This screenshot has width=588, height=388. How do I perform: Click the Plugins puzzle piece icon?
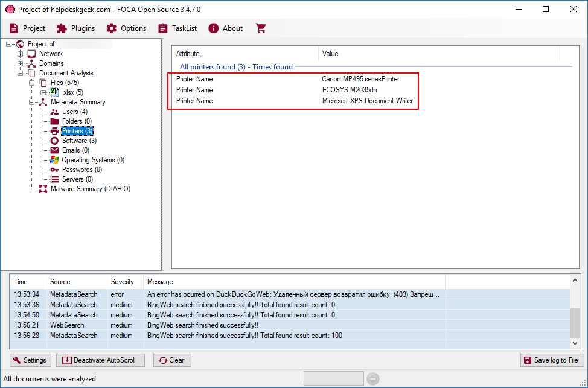[62, 28]
